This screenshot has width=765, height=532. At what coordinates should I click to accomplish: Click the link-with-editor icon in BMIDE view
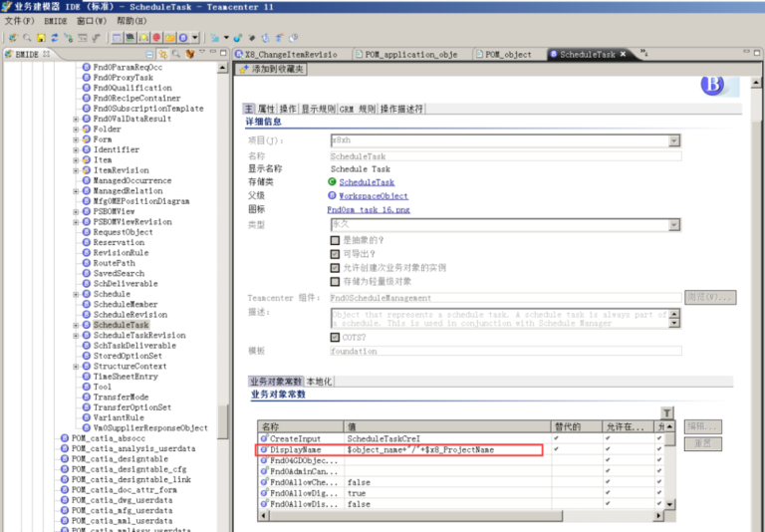coord(163,54)
